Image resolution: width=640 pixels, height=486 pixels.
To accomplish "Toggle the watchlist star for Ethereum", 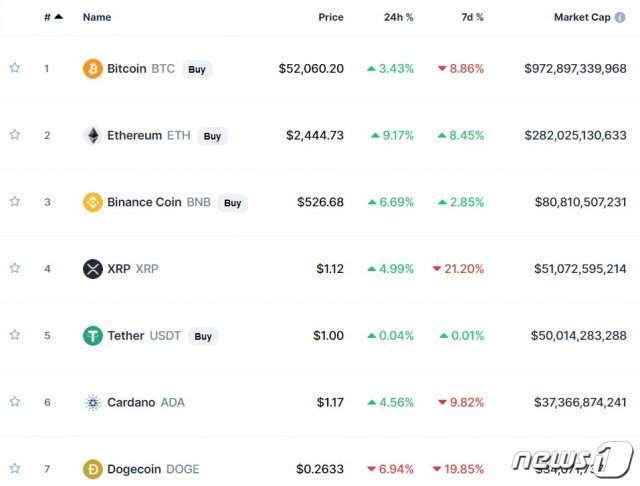I will click(x=15, y=135).
